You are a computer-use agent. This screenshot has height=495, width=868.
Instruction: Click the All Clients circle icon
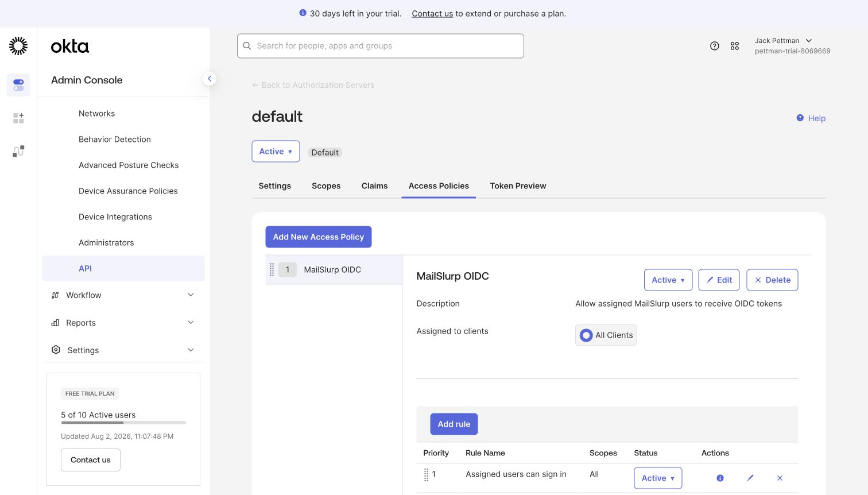(586, 335)
